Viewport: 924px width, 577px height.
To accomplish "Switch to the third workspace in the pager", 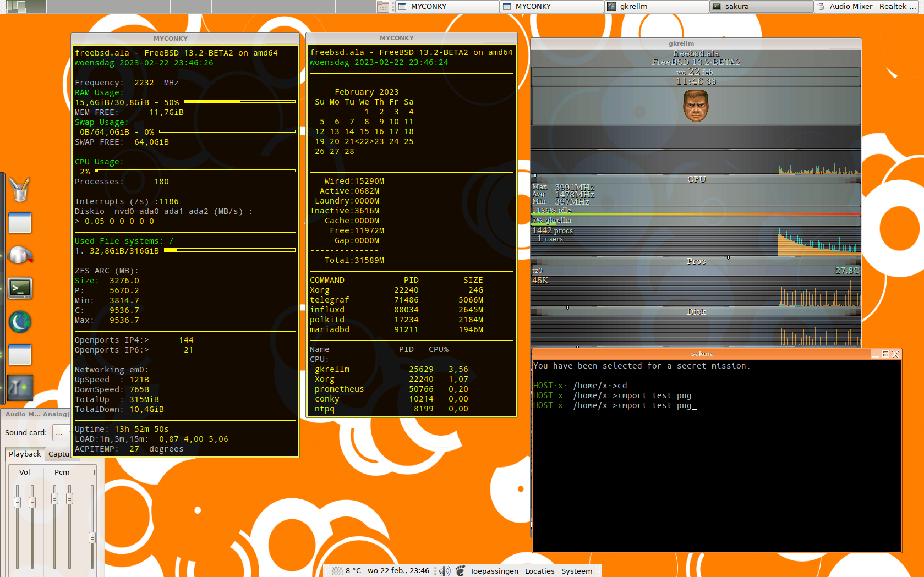I will tap(108, 7).
